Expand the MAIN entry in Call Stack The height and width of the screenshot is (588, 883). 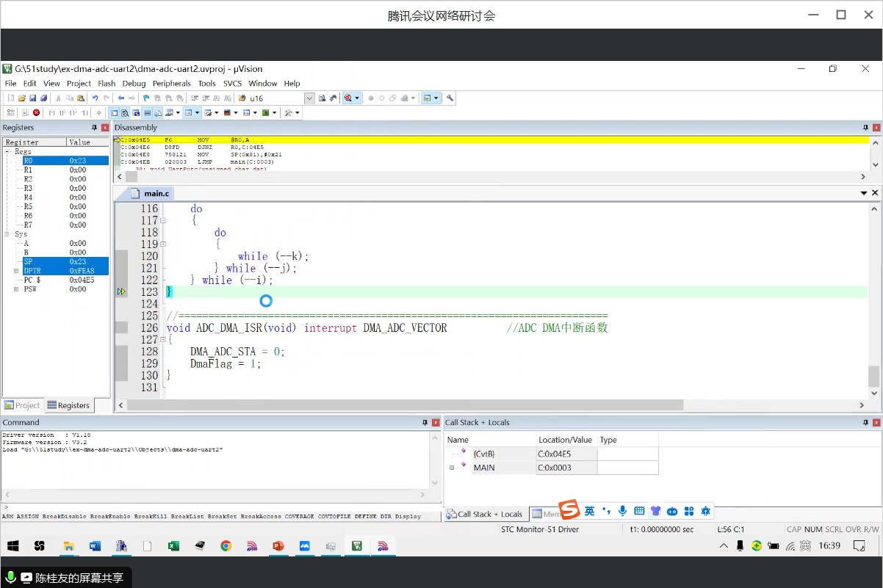(452, 468)
